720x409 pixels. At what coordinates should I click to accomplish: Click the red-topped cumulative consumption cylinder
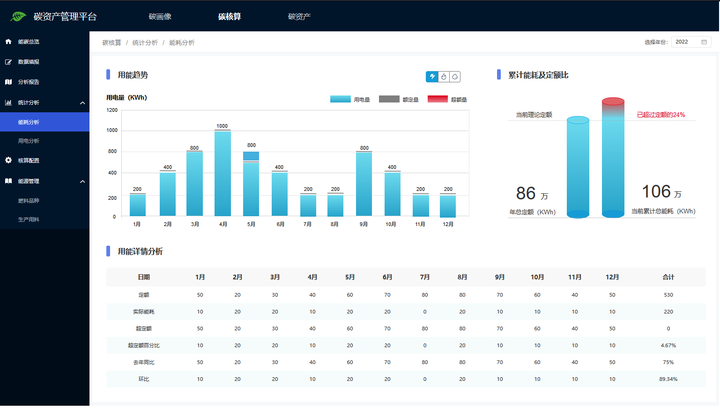click(613, 157)
